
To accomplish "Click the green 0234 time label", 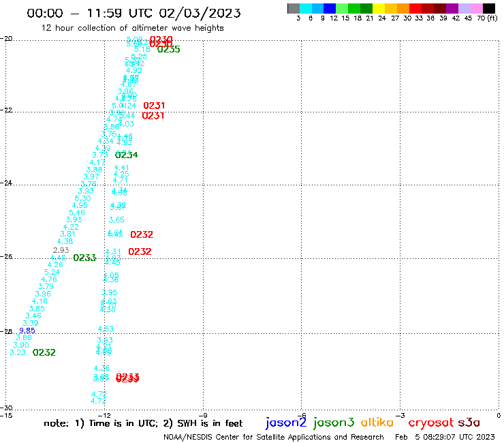I will [x=127, y=155].
